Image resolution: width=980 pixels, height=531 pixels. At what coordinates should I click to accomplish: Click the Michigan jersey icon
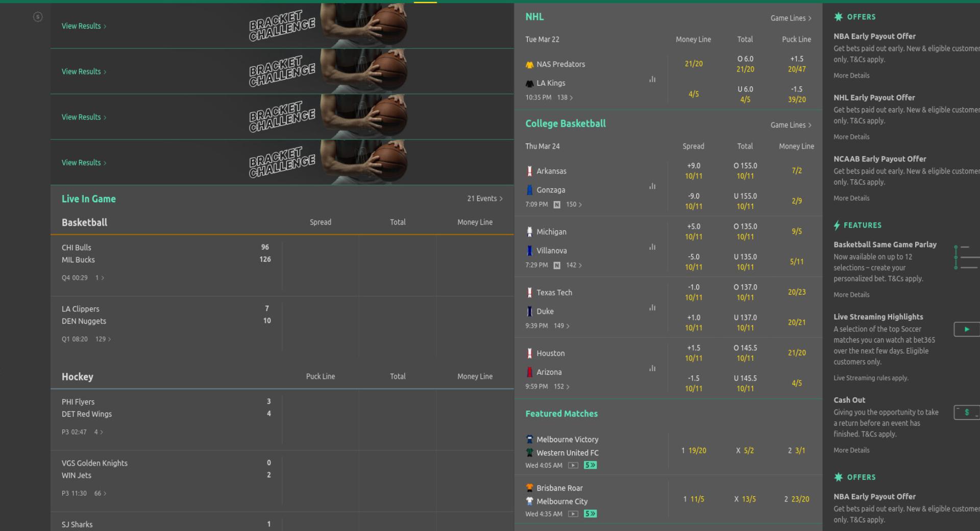click(529, 232)
